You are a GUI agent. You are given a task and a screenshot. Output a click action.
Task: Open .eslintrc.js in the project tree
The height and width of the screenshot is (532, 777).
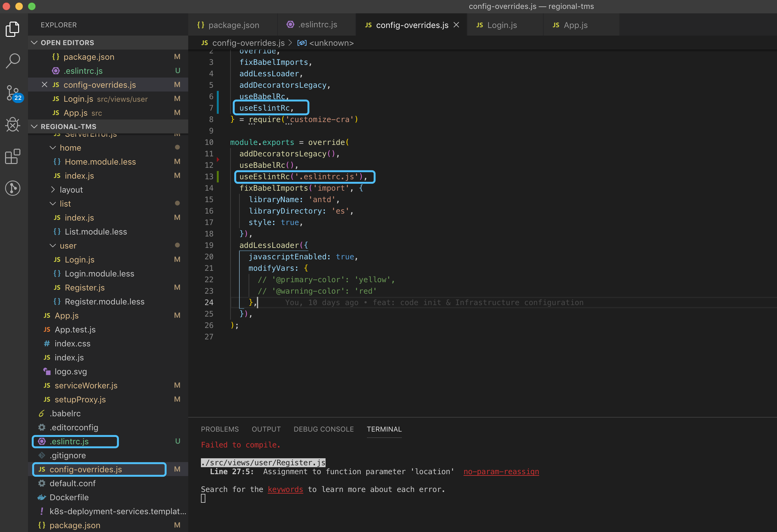pos(108,441)
